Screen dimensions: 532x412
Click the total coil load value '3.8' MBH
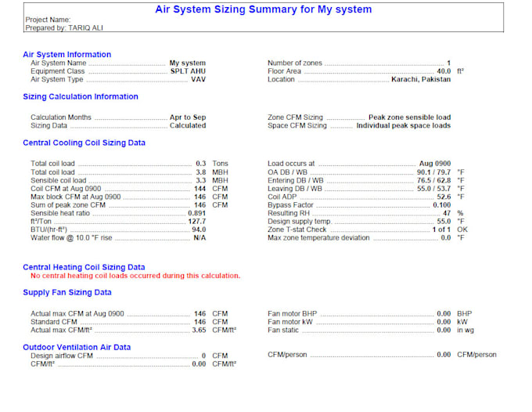pos(200,172)
